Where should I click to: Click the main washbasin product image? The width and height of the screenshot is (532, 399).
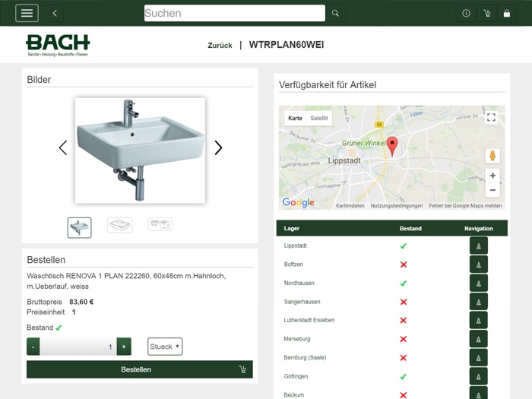tap(140, 150)
